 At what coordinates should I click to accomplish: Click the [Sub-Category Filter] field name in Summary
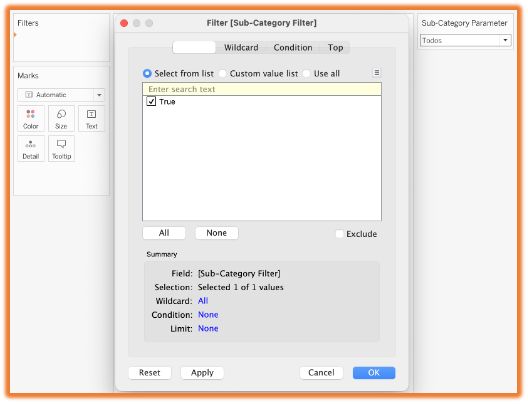click(x=239, y=273)
